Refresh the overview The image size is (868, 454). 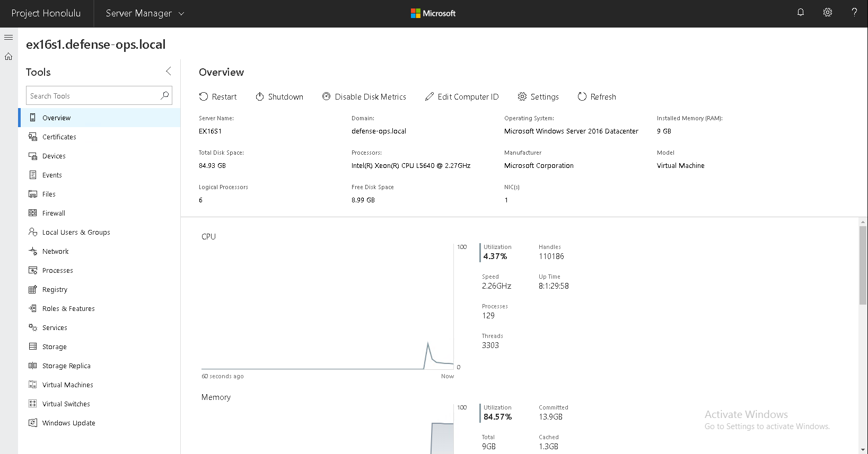coord(597,96)
